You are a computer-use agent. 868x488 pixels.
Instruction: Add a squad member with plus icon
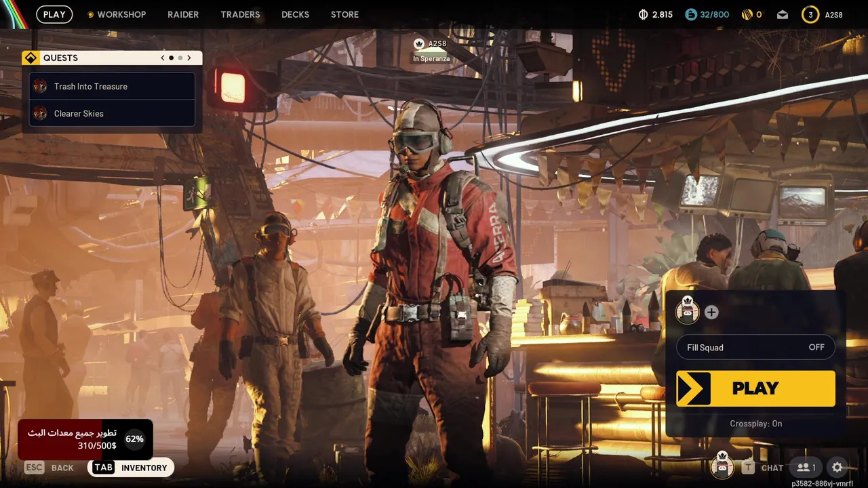[711, 312]
